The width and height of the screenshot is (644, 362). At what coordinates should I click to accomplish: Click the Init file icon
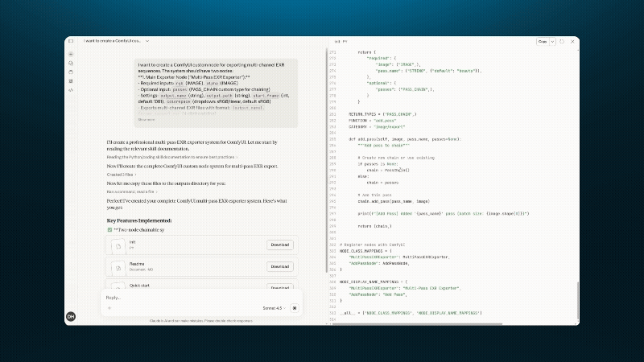click(x=118, y=246)
